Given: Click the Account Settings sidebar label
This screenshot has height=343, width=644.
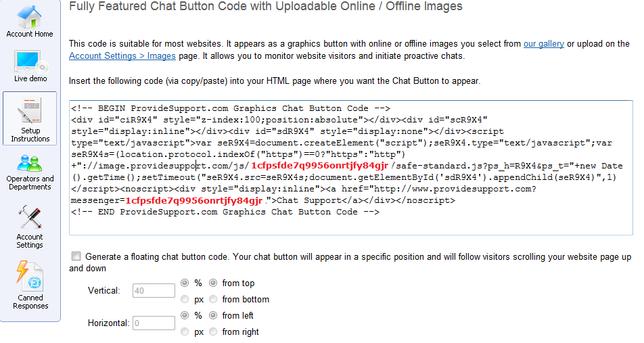Looking at the screenshot, I should [x=30, y=241].
